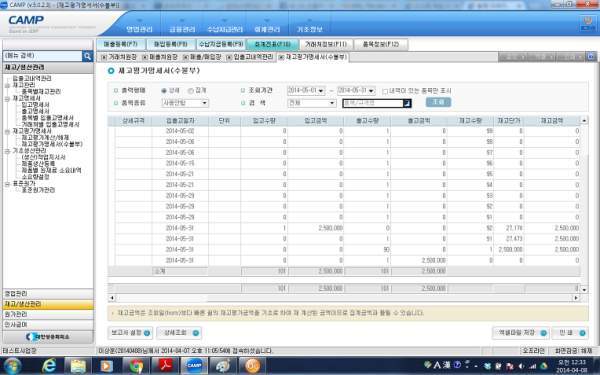600x375 pixels.
Task: Open Windows Media Player from the taskbar
Action: pos(107,365)
